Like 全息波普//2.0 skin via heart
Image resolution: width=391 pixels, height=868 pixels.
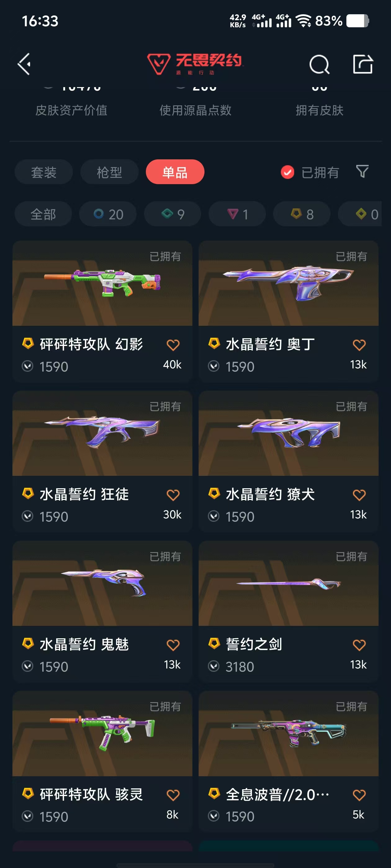(x=359, y=795)
